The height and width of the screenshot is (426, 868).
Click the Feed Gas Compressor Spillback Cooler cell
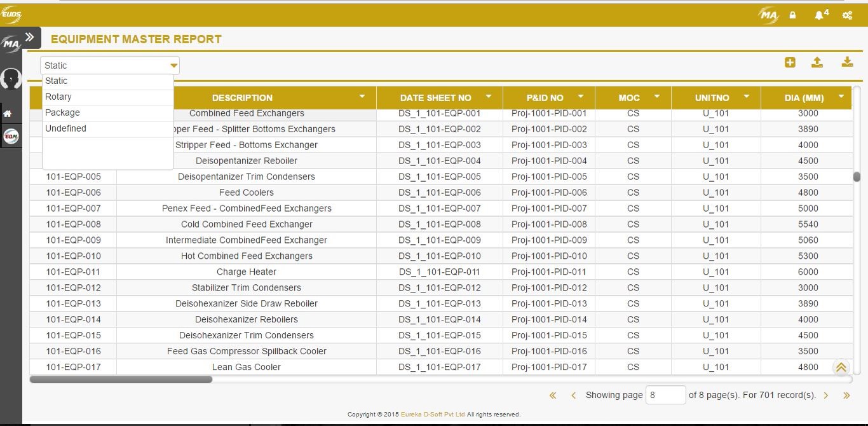coord(247,351)
